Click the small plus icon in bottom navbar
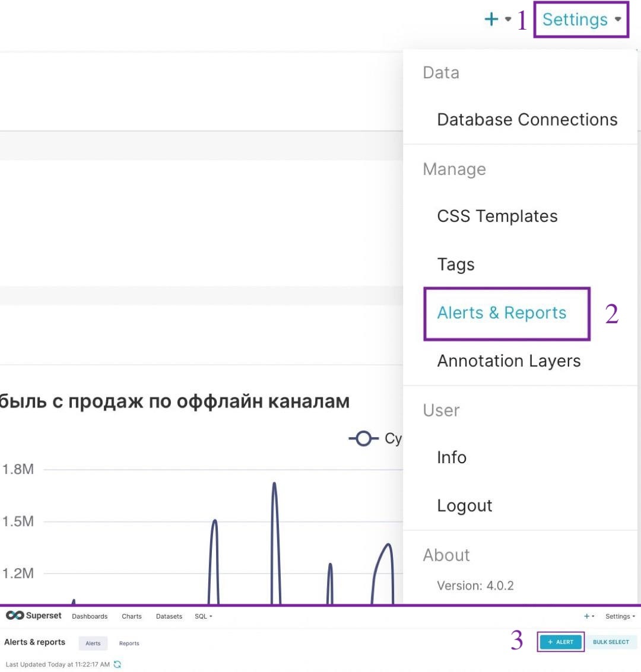The width and height of the screenshot is (641, 672). point(587,616)
